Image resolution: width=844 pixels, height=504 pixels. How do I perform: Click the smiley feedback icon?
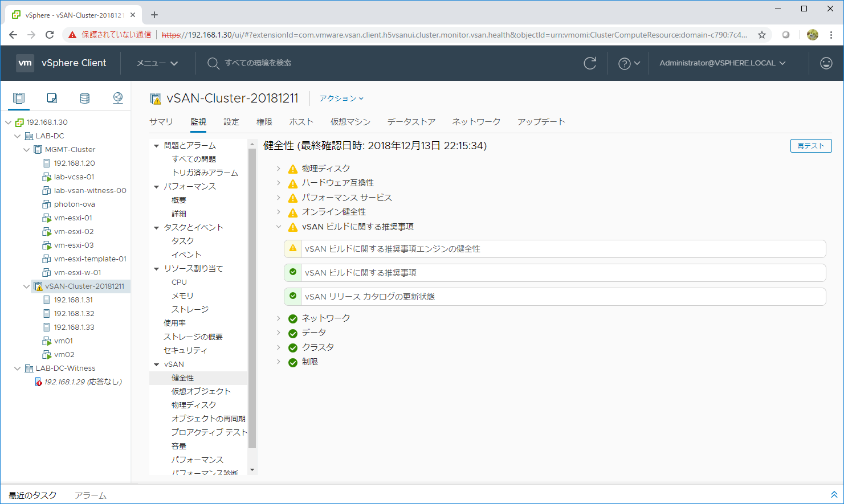pos(826,63)
